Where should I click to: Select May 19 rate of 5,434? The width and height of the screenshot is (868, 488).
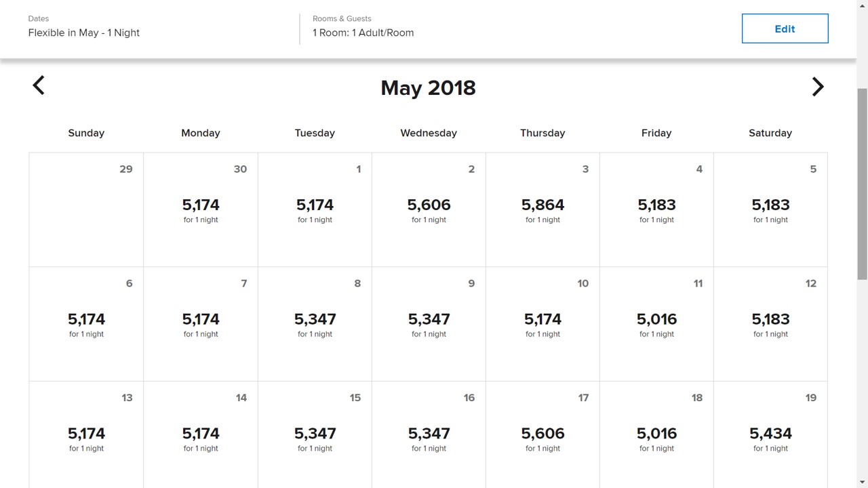[x=770, y=438]
